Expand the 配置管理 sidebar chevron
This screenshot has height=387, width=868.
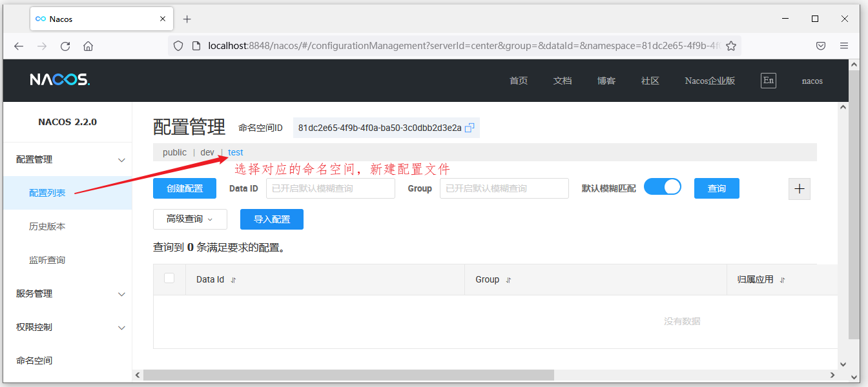tap(121, 160)
